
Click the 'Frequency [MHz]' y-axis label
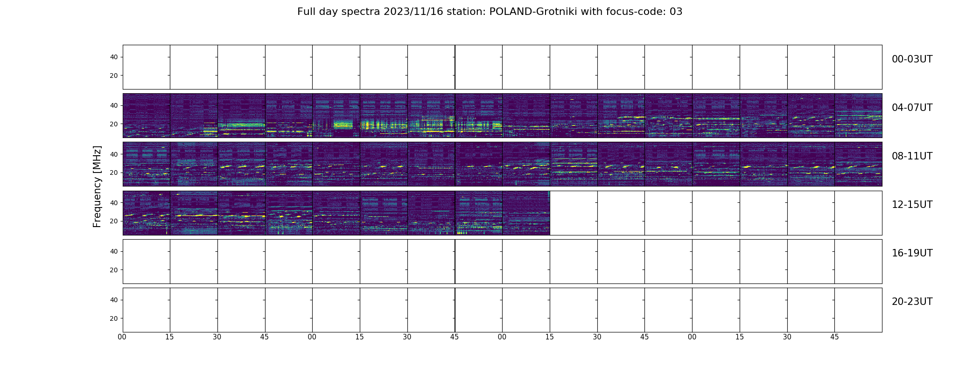click(x=97, y=186)
